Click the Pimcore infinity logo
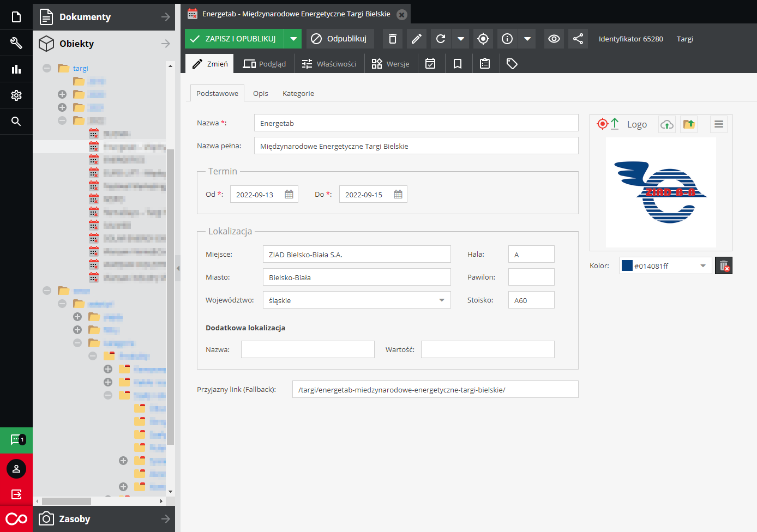 point(16,519)
